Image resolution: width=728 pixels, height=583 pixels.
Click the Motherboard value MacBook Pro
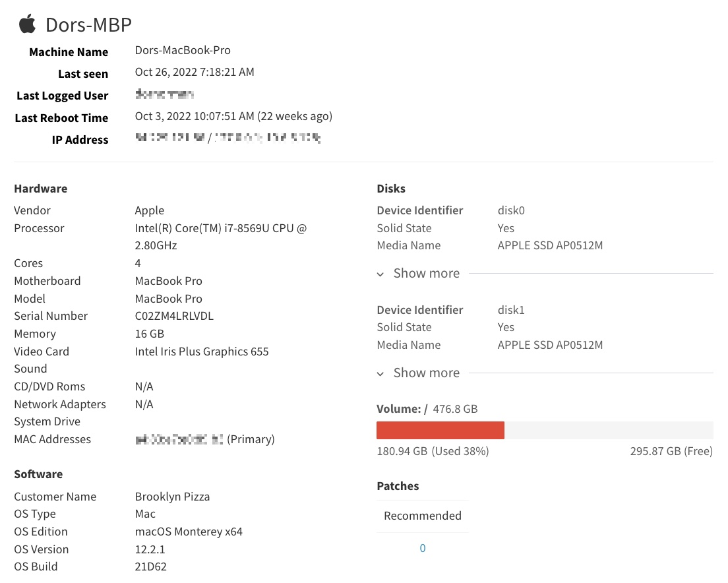(169, 281)
